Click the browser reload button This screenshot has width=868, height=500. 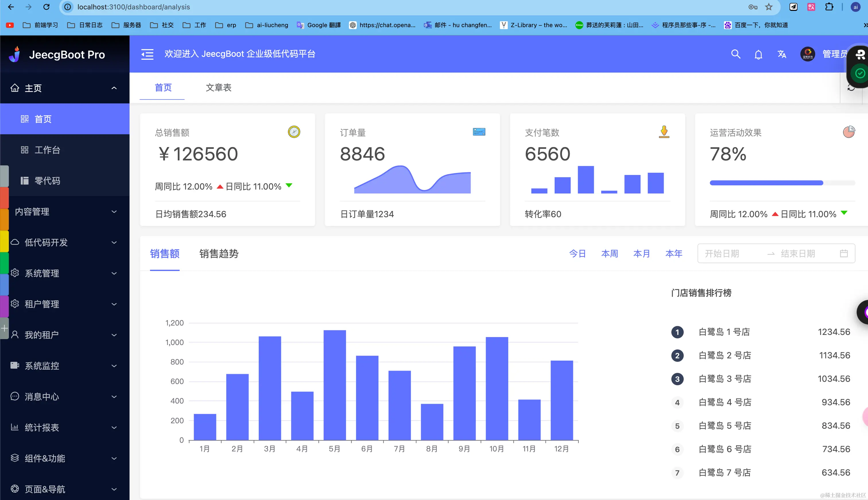pyautogui.click(x=46, y=7)
